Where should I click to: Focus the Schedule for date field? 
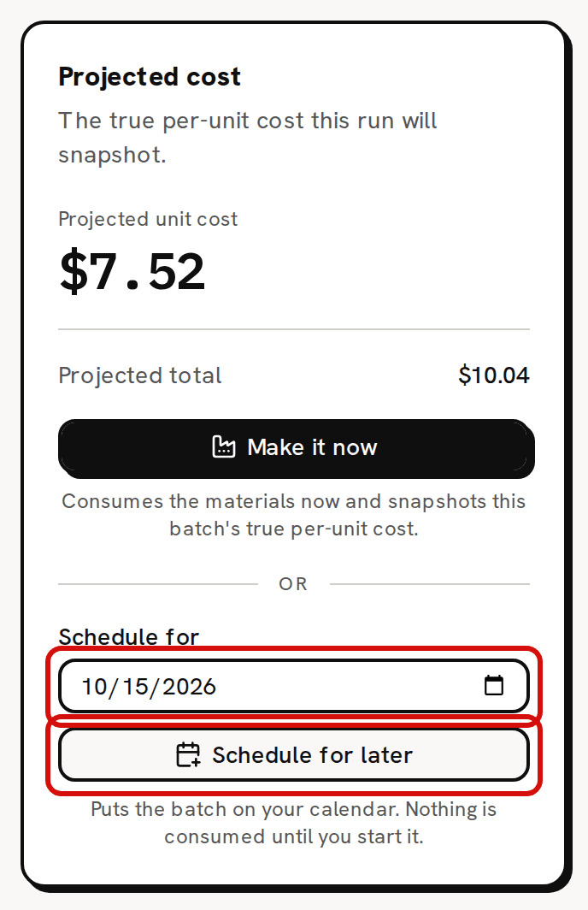tap(294, 686)
